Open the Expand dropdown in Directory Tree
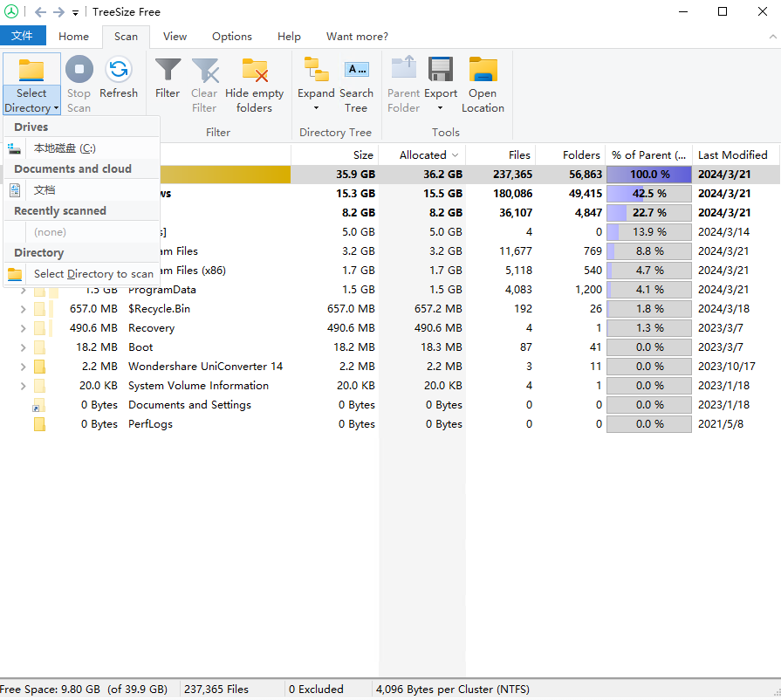The width and height of the screenshot is (781, 700). click(316, 107)
